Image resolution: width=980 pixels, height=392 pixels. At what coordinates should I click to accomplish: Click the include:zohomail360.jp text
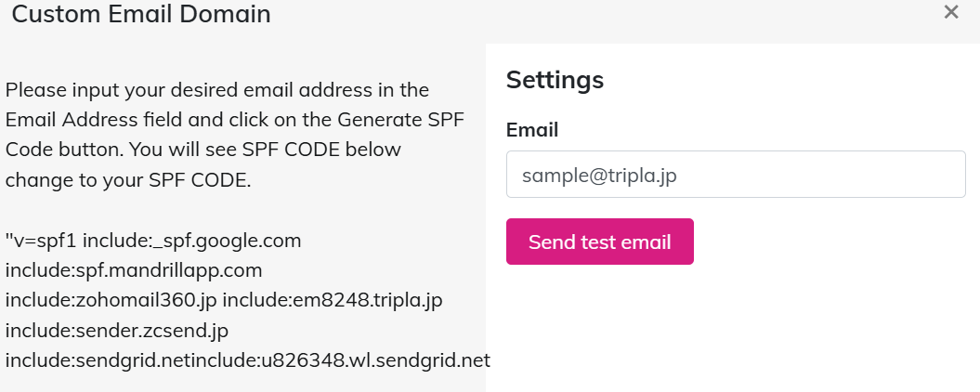tap(111, 301)
